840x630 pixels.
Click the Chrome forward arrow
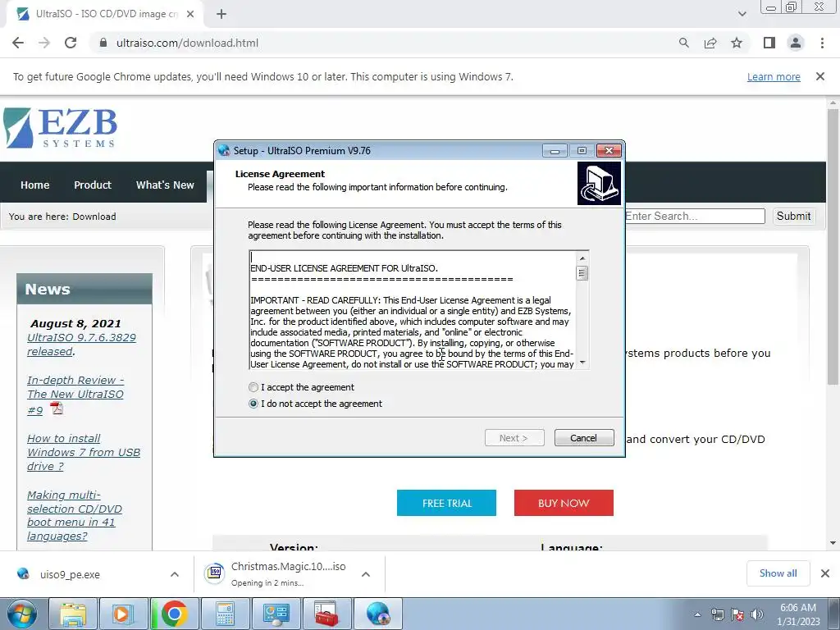pyautogui.click(x=44, y=43)
